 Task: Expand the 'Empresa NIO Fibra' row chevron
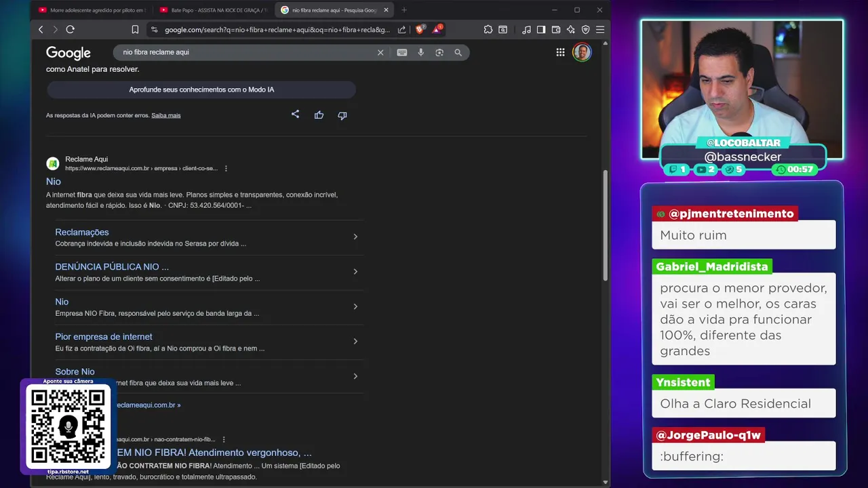click(355, 306)
